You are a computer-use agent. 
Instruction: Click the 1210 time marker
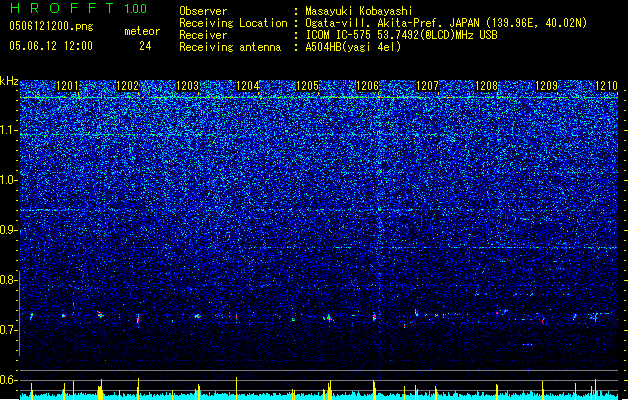point(606,86)
